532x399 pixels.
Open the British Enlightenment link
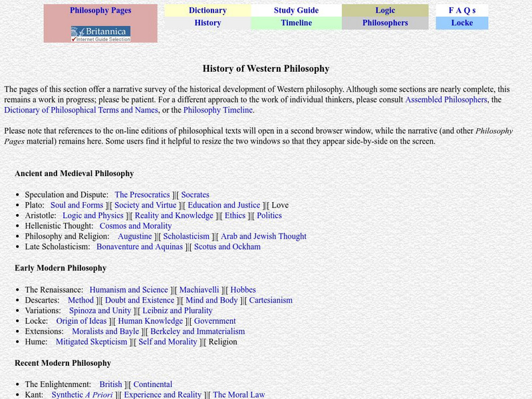pos(110,384)
